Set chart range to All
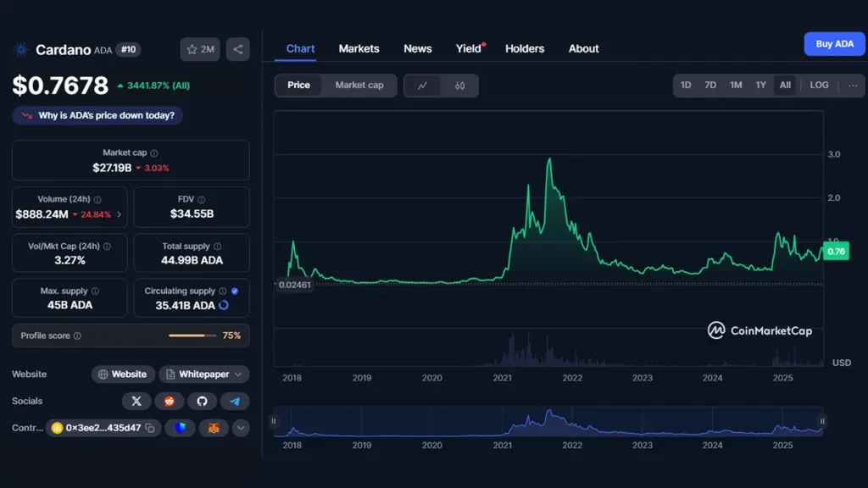 point(785,86)
